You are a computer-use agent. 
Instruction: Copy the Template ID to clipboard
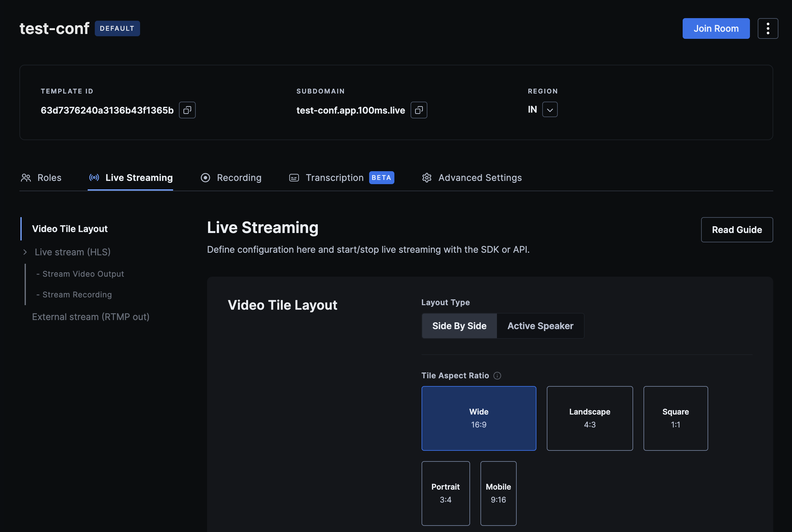(x=187, y=110)
